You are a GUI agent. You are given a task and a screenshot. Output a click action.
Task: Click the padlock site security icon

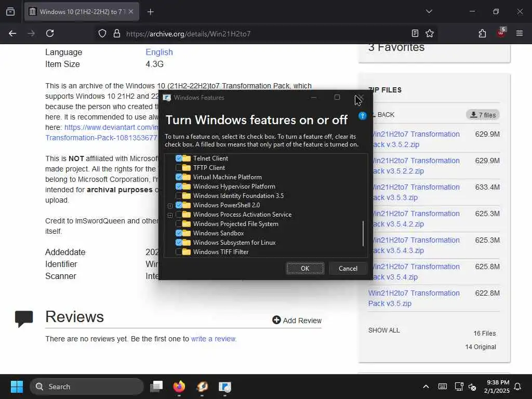click(117, 34)
